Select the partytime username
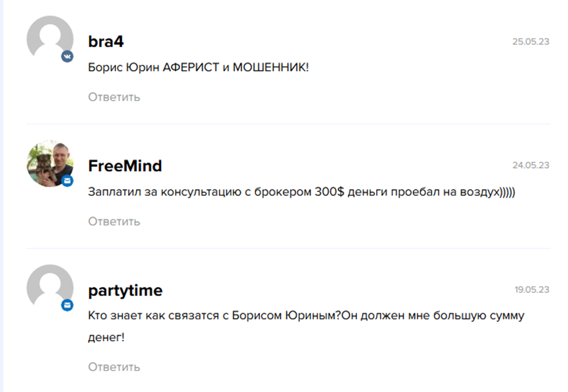 pyautogui.click(x=125, y=290)
